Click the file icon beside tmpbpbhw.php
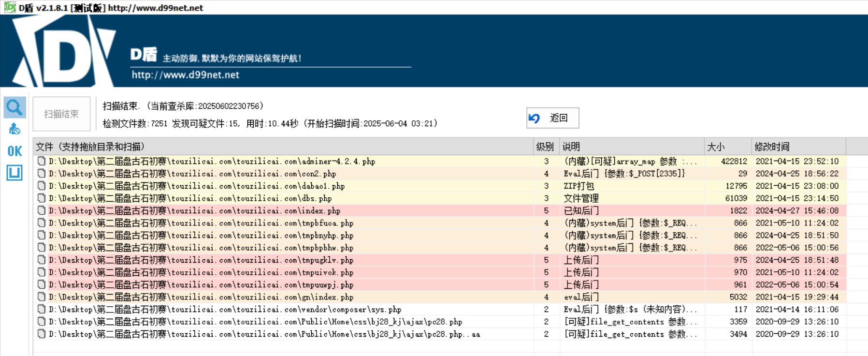 pos(42,248)
